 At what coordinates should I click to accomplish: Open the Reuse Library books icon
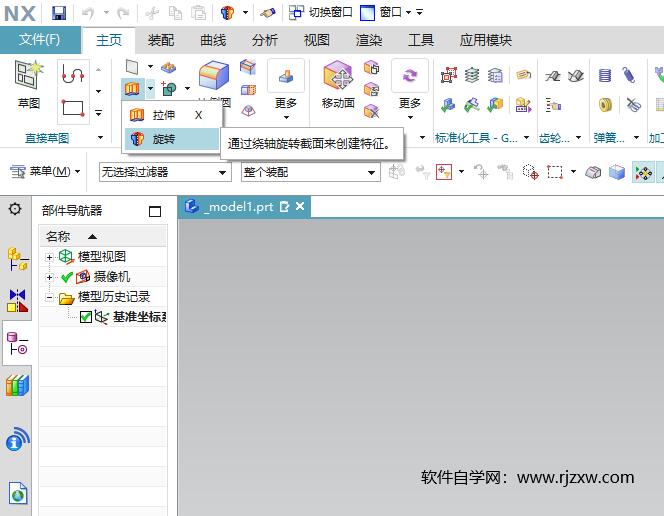pos(17,386)
